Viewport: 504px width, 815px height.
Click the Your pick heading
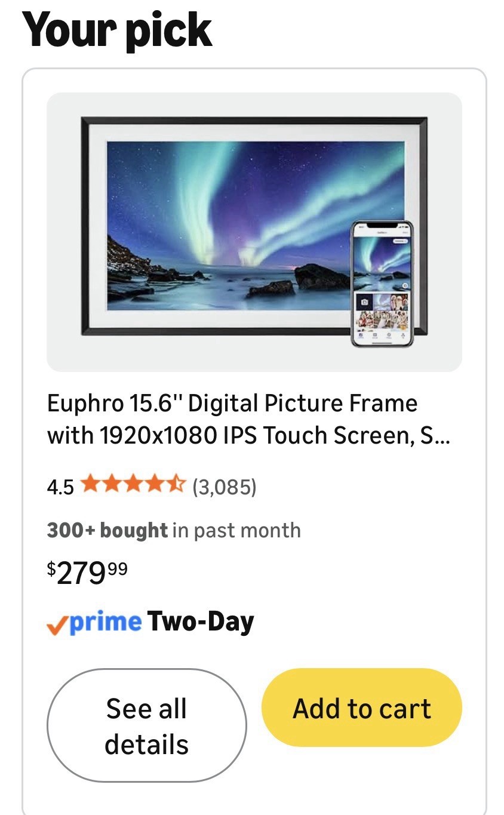tap(118, 29)
